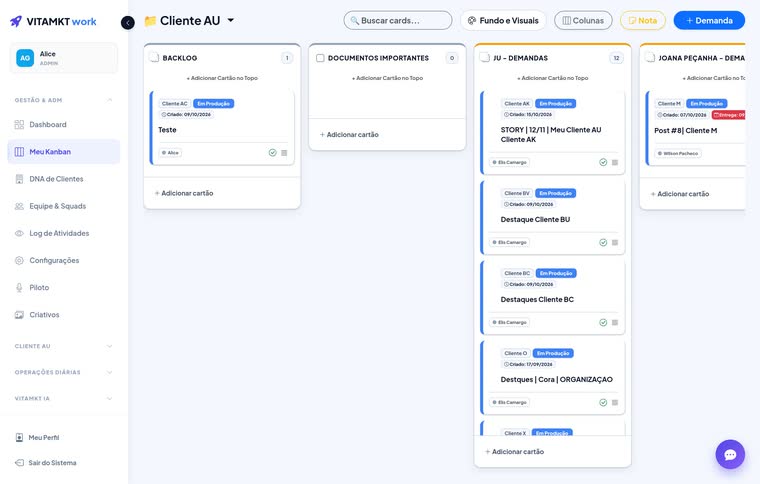Mark Destques Cora ORGANIZAÇAO card complete
Image resolution: width=760 pixels, height=484 pixels.
(603, 402)
